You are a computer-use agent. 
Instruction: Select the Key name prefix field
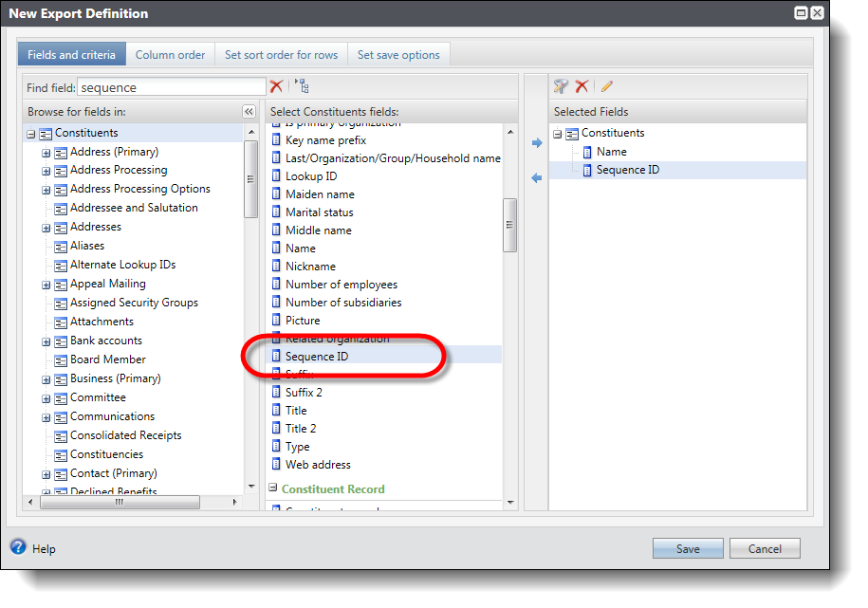[325, 140]
